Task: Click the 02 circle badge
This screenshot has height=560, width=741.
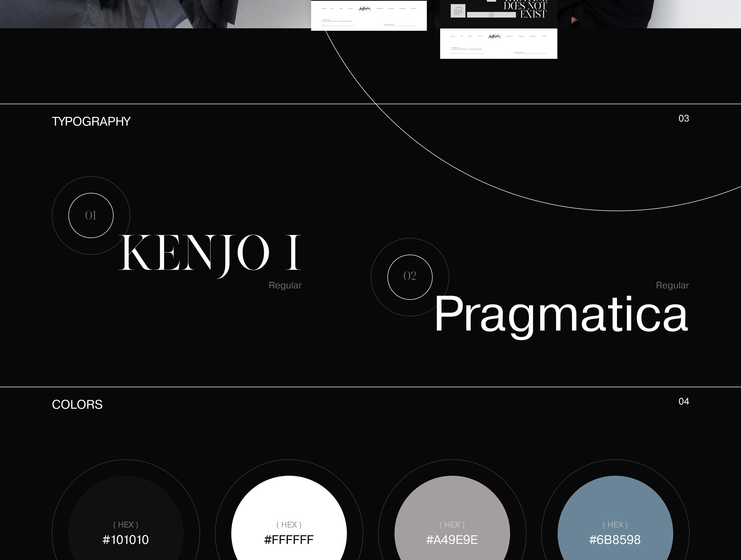Action: point(410,277)
